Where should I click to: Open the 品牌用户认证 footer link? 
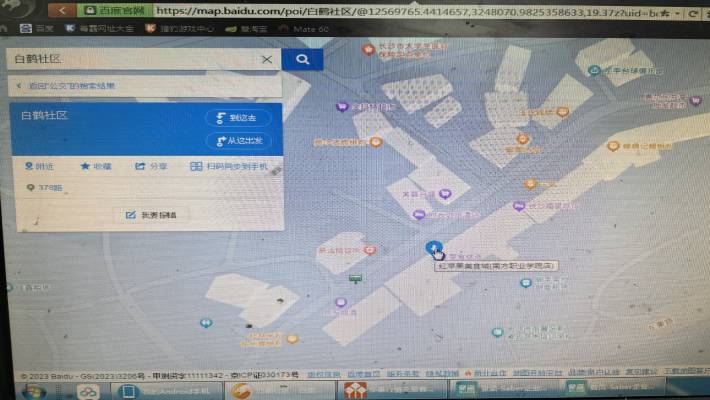pos(593,372)
